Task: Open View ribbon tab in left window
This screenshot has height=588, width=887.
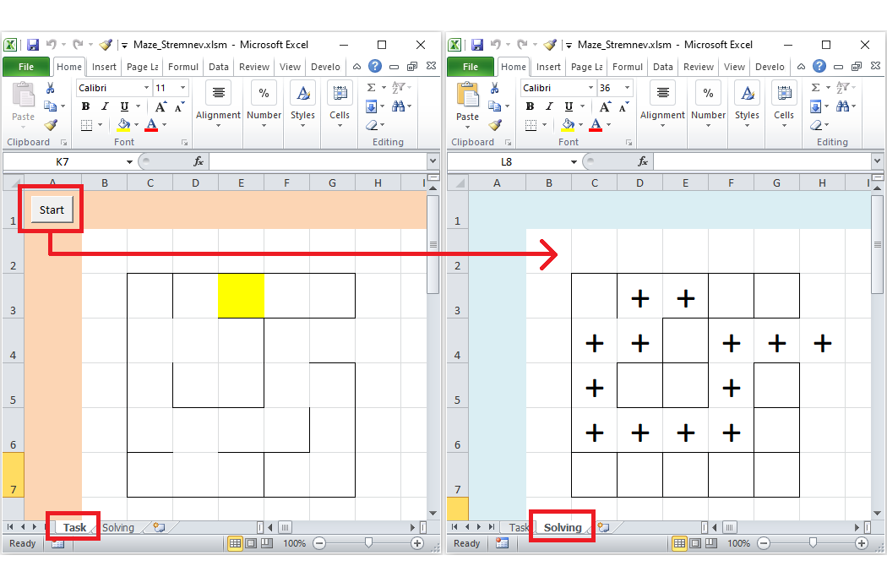Action: click(x=290, y=67)
